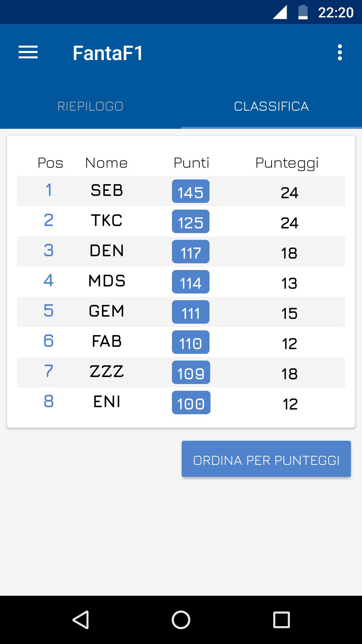The image size is (362, 644).
Task: Tap the 125 points badge for TKC
Action: tap(191, 222)
